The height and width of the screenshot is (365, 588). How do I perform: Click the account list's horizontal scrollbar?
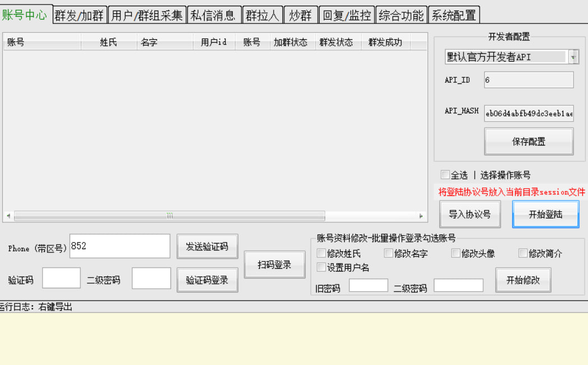(169, 216)
